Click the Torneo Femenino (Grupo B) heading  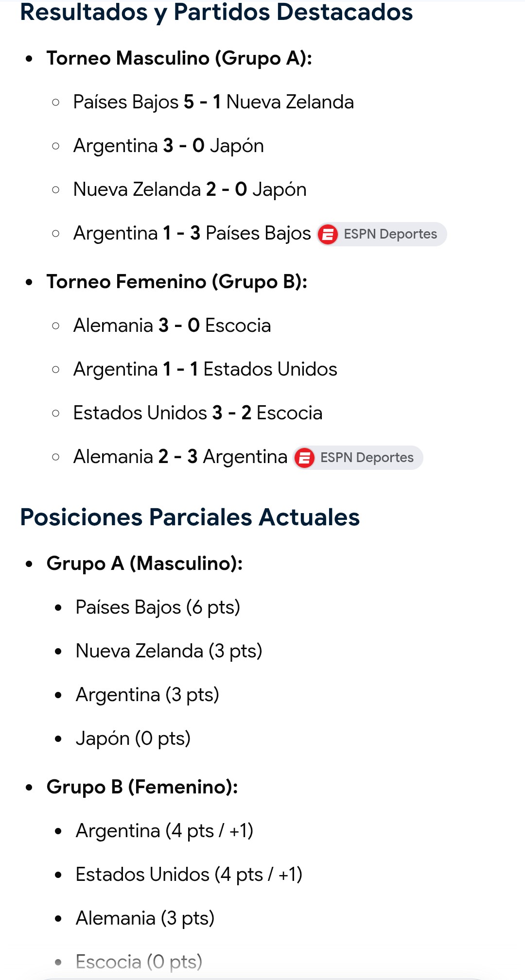[x=177, y=282]
